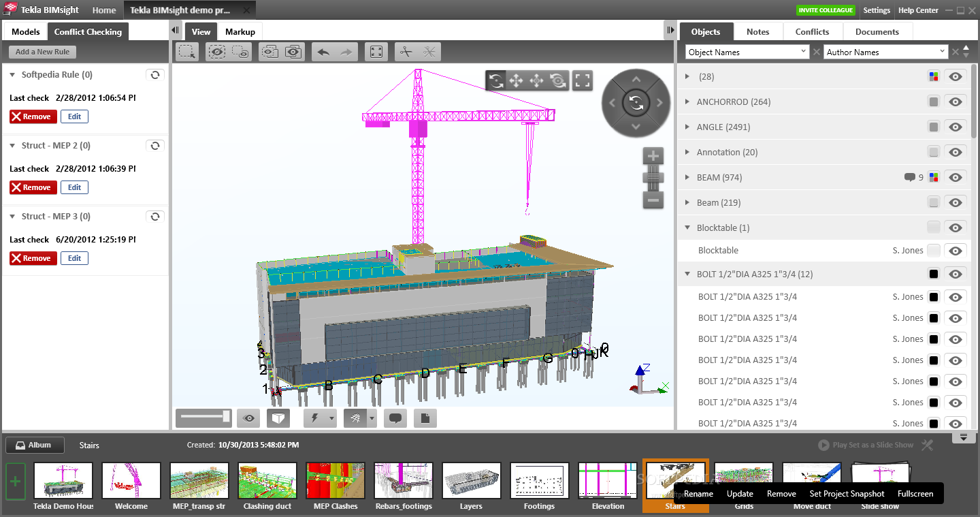Click the make selected transparent icon
980x517 pixels.
point(269,52)
